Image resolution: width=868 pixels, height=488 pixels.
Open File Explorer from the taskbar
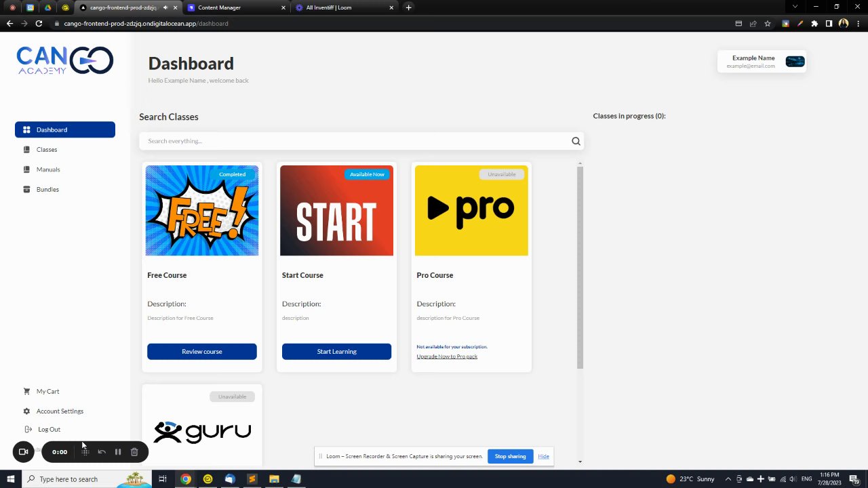274,479
